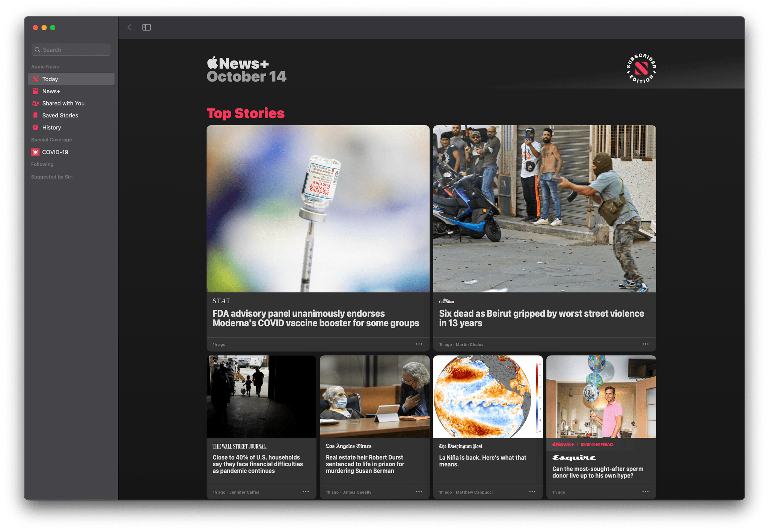Click The Wall Street Journal logo
The image size is (769, 532).
(240, 446)
